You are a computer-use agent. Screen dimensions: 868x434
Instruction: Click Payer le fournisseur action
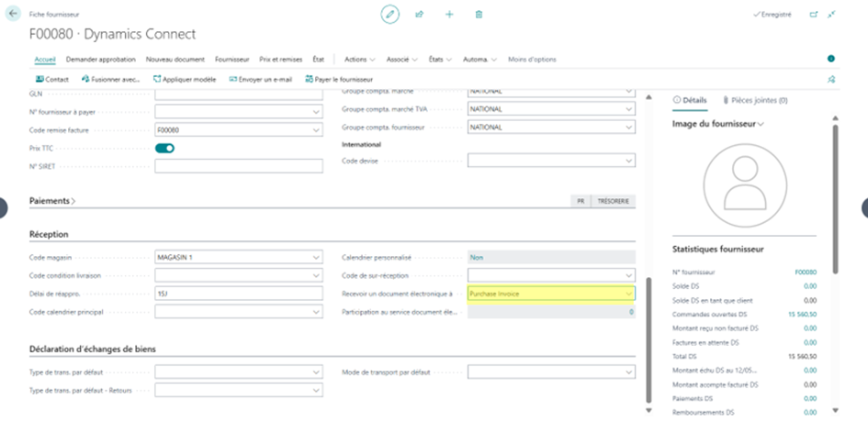pyautogui.click(x=339, y=79)
